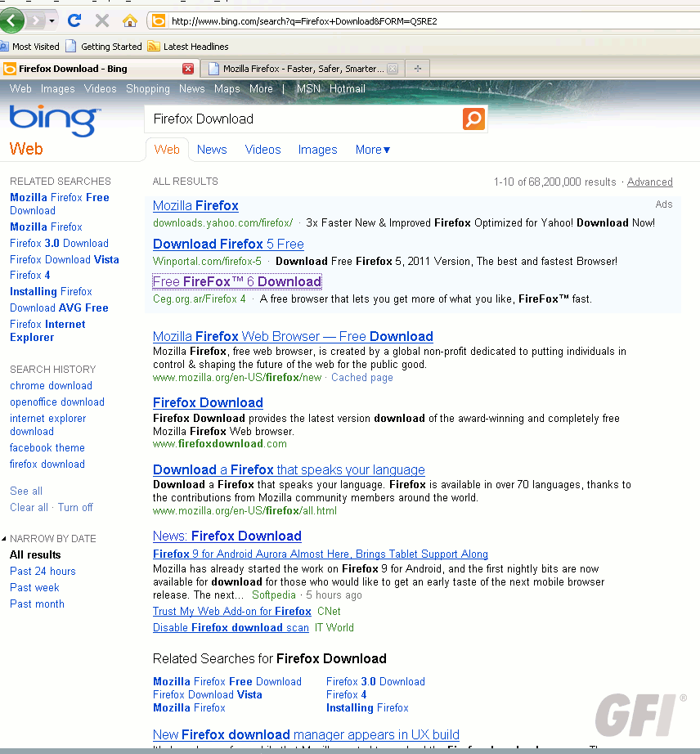Viewport: 700px width, 754px height.
Task: Click News in Bing top navigation bar
Action: click(192, 89)
